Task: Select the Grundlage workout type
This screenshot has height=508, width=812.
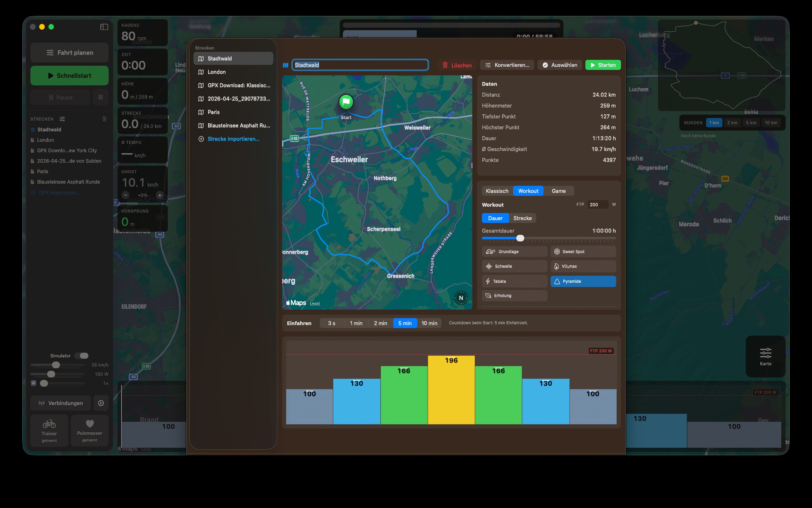Action: [x=514, y=252]
